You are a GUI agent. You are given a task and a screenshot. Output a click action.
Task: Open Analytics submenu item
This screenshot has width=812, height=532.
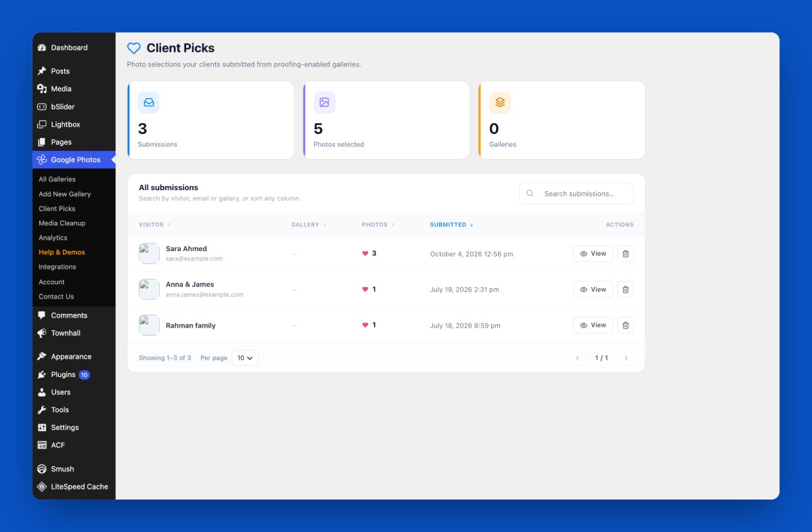pyautogui.click(x=53, y=238)
